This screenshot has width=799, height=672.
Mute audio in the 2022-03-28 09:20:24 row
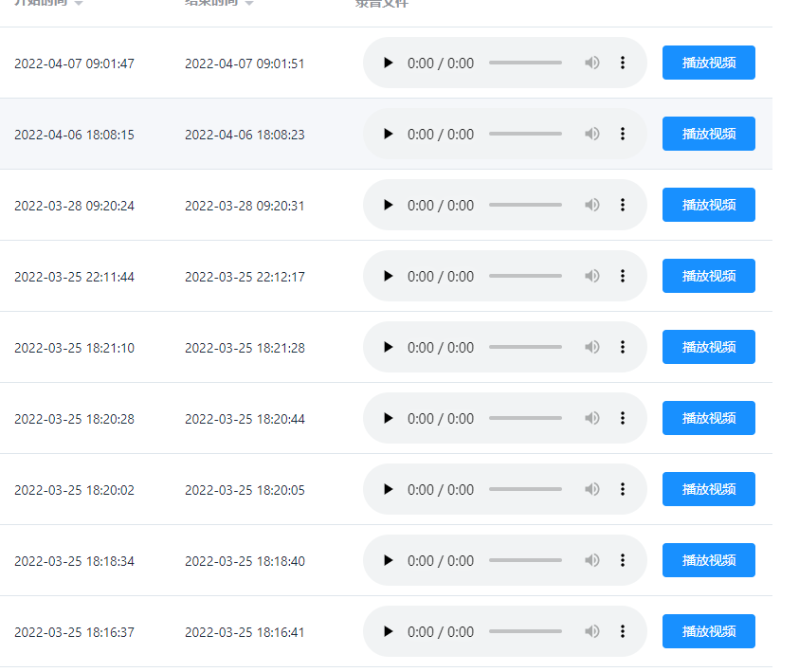591,205
